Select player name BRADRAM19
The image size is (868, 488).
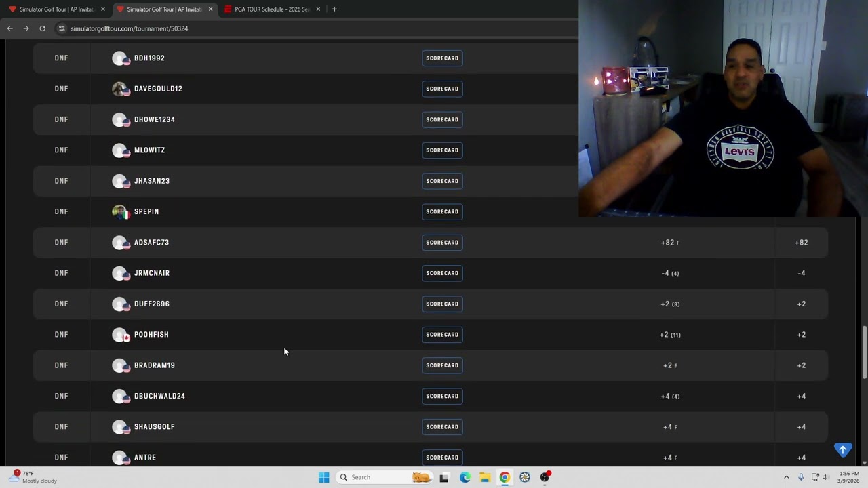click(x=155, y=365)
